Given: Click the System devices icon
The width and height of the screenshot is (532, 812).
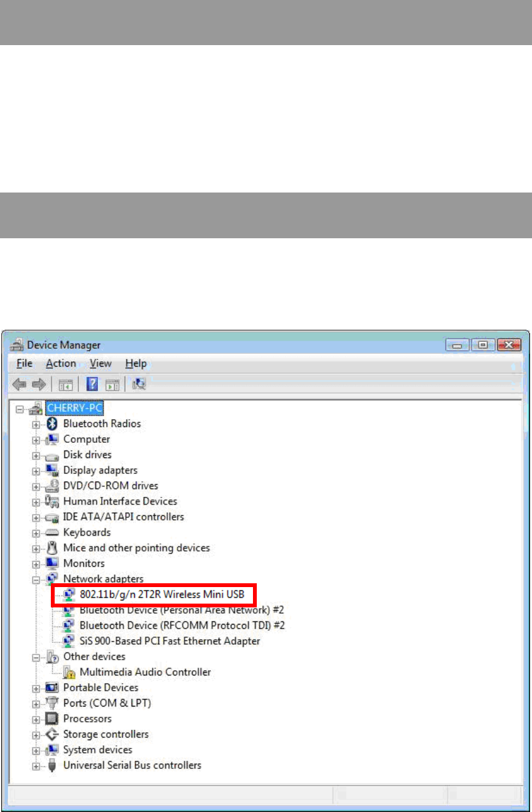Looking at the screenshot, I should tap(52, 750).
